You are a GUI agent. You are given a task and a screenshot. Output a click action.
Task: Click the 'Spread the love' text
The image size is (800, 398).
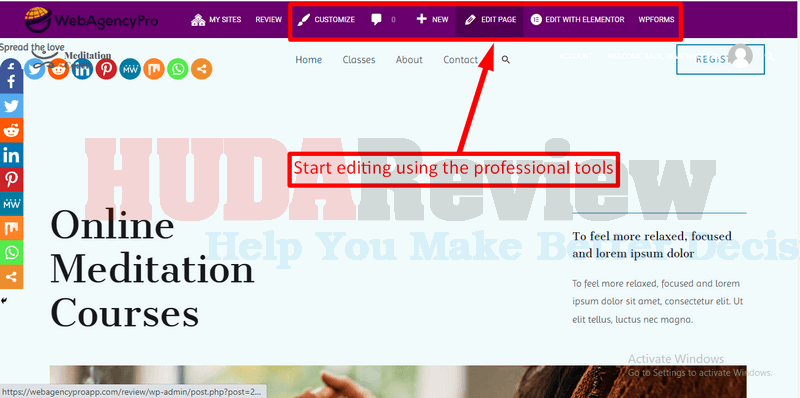pyautogui.click(x=32, y=47)
